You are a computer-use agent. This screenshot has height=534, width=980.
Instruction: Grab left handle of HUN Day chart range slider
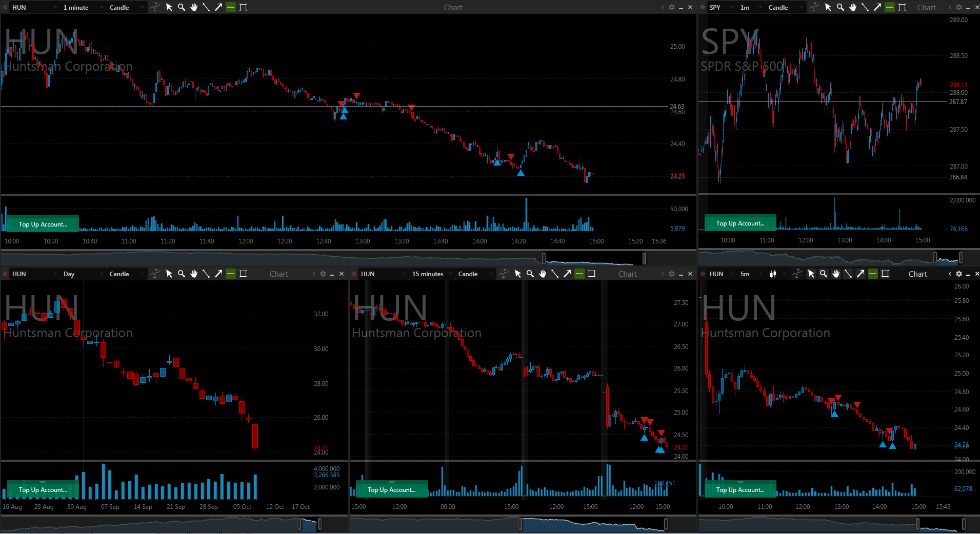click(300, 524)
